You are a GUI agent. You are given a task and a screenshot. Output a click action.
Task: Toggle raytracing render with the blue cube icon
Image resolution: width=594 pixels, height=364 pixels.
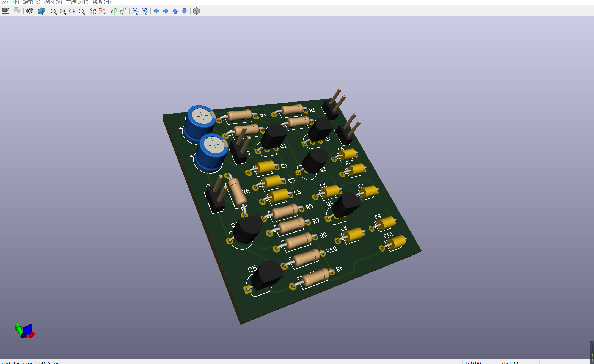[41, 11]
